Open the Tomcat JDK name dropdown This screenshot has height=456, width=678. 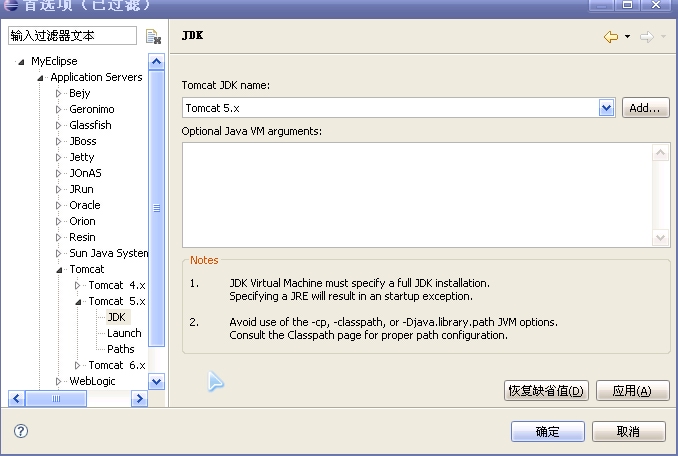click(606, 107)
